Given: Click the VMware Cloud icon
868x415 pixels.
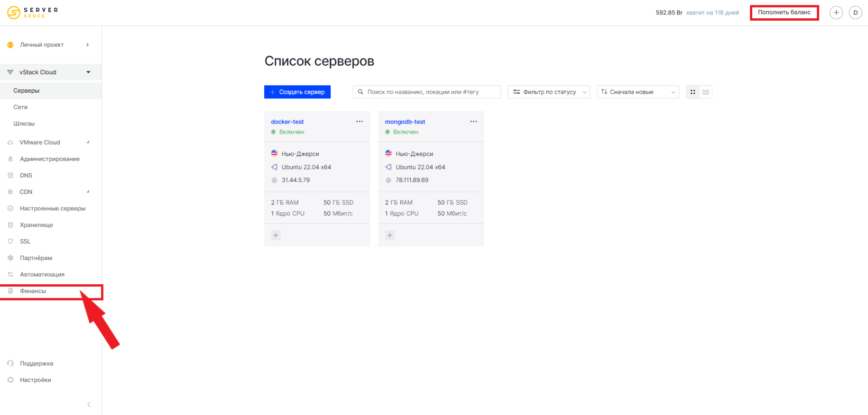Looking at the screenshot, I should [10, 142].
